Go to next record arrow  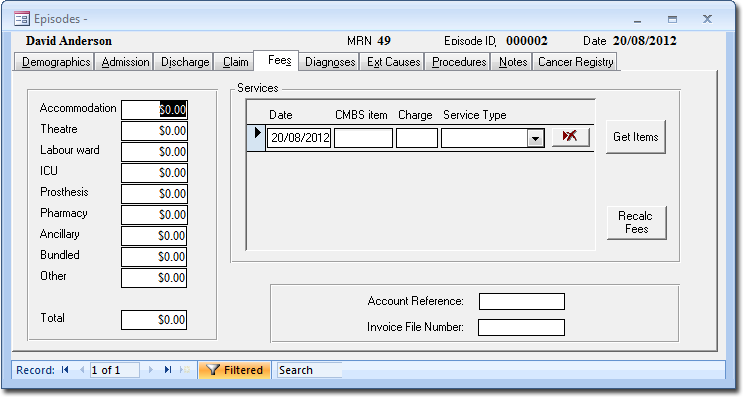(x=151, y=370)
